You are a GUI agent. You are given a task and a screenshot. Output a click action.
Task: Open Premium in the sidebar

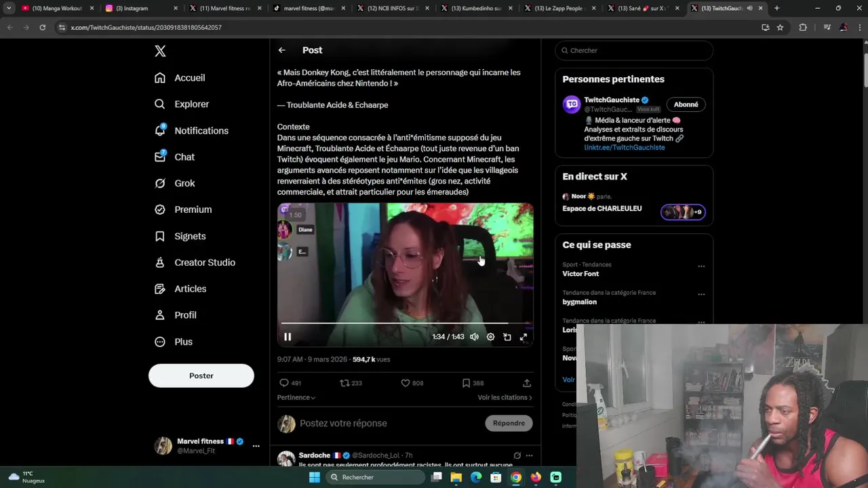(x=183, y=209)
